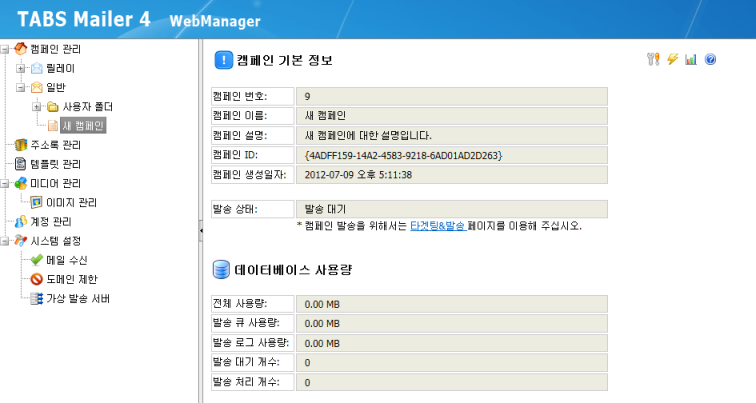756x403 pixels.
Task: Open 이미지 관리 under 미디어 관리
Action: pyautogui.click(x=71, y=203)
